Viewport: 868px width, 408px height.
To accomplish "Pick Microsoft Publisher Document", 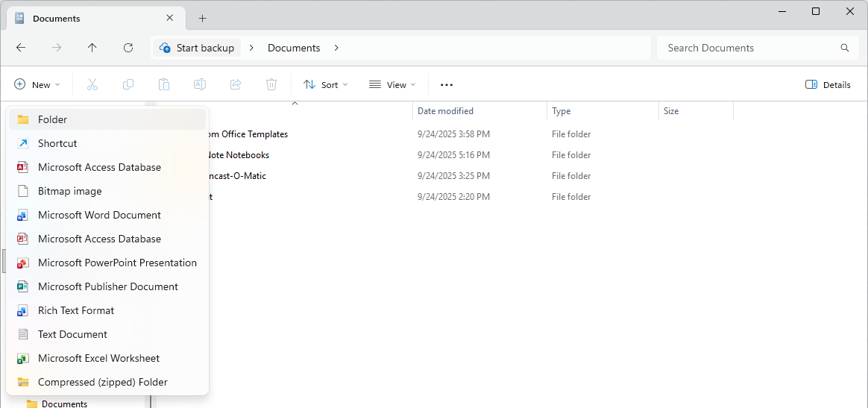I will click(x=107, y=286).
